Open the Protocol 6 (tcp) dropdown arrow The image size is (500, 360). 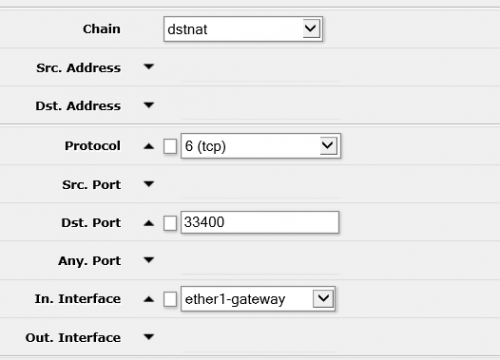(x=328, y=146)
